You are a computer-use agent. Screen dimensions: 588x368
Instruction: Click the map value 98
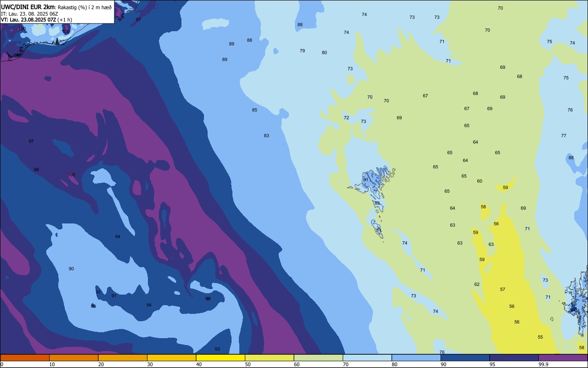point(36,170)
